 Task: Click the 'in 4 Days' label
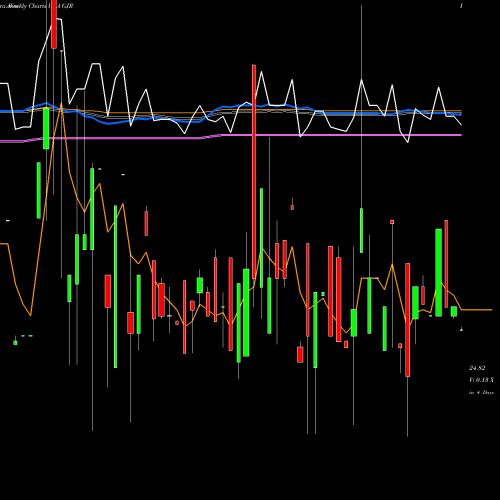(481, 393)
